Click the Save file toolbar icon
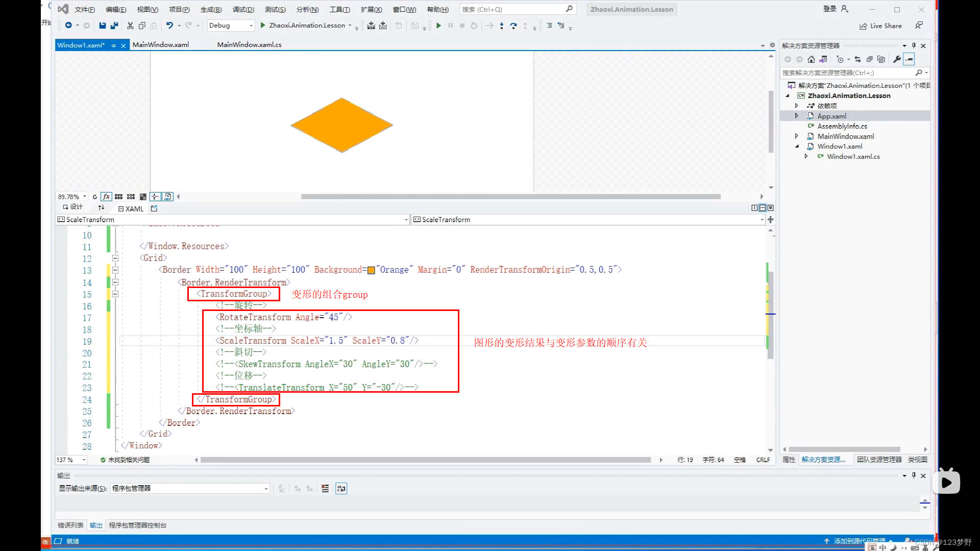This screenshot has width=980, height=551. coord(103,26)
